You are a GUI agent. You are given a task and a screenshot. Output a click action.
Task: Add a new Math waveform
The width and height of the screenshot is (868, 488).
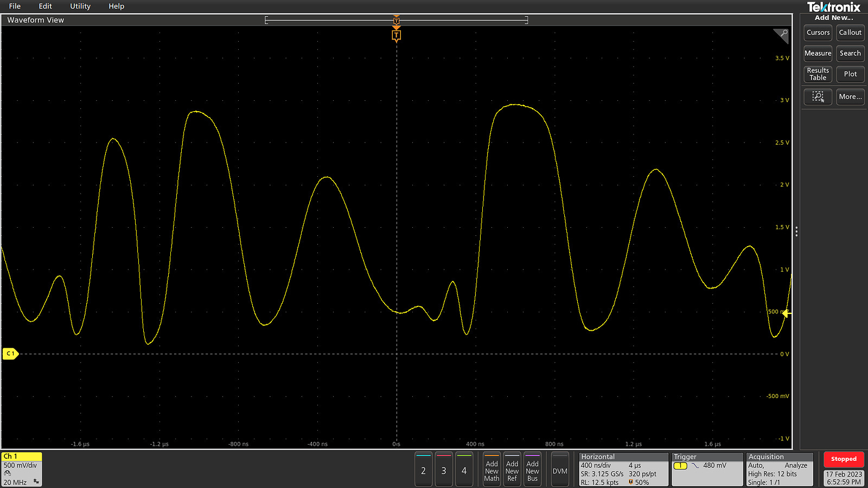pyautogui.click(x=491, y=470)
